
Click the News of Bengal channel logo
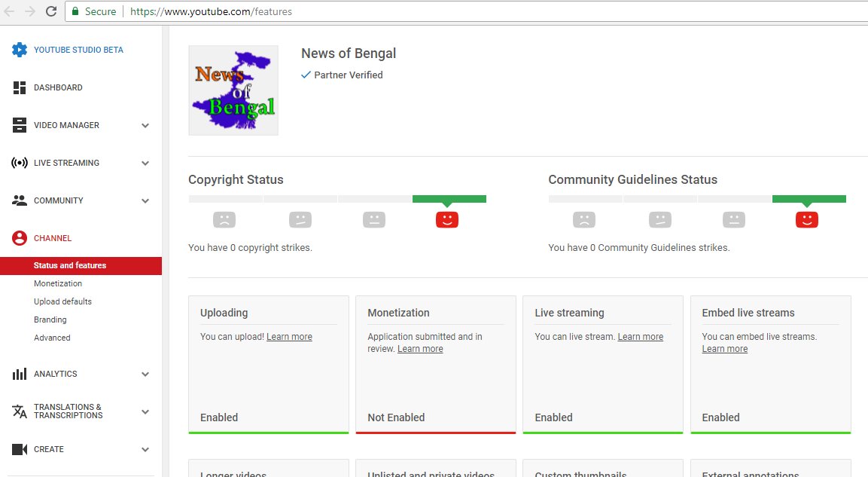pyautogui.click(x=233, y=90)
